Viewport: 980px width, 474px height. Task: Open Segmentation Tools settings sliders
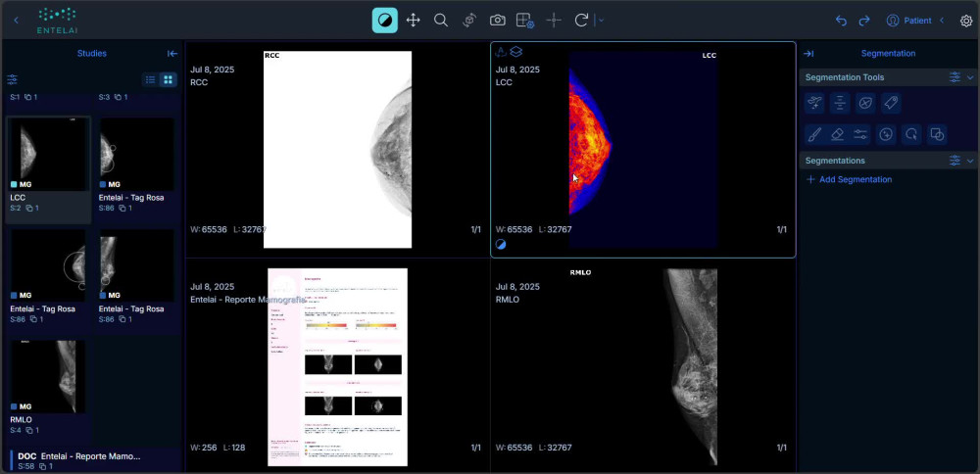point(955,77)
